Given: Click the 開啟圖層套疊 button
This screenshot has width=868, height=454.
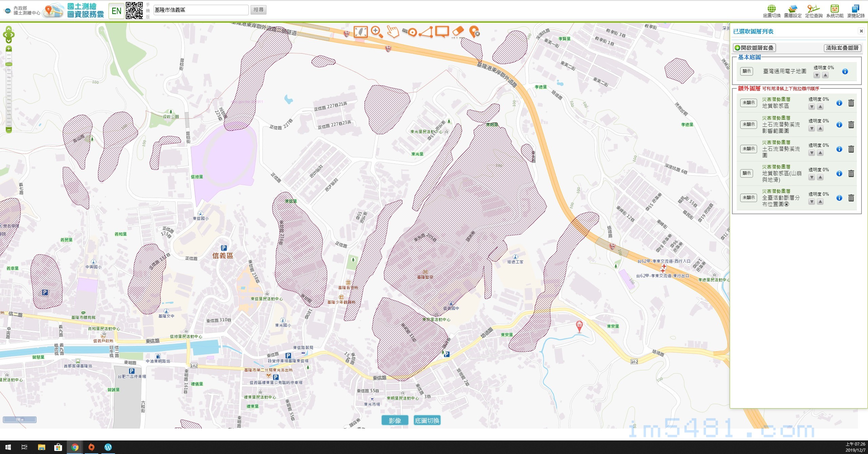Looking at the screenshot, I should (x=754, y=48).
